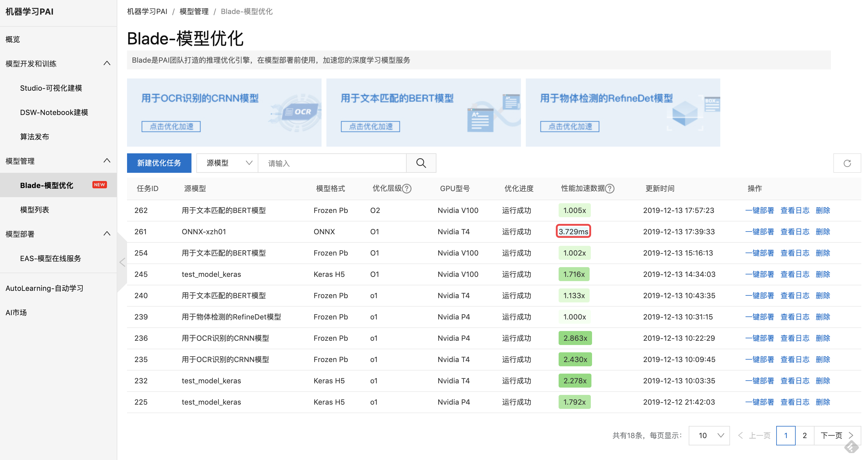This screenshot has width=868, height=460.
Task: Click 用于物体检测的RefineDet模型 table cell
Action: pos(231,317)
